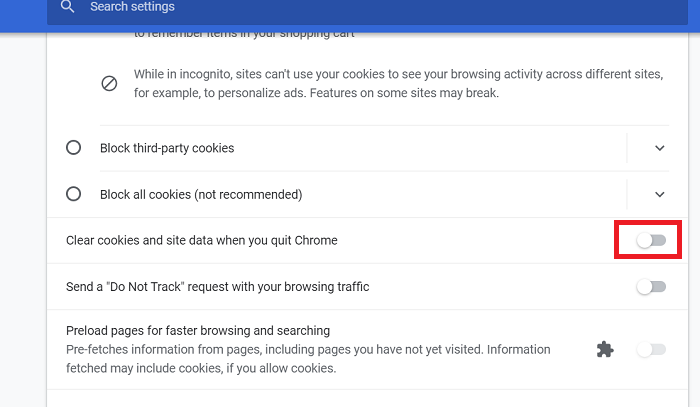The width and height of the screenshot is (700, 407).
Task: Turn on the Do Not Track toggle
Action: click(x=651, y=287)
